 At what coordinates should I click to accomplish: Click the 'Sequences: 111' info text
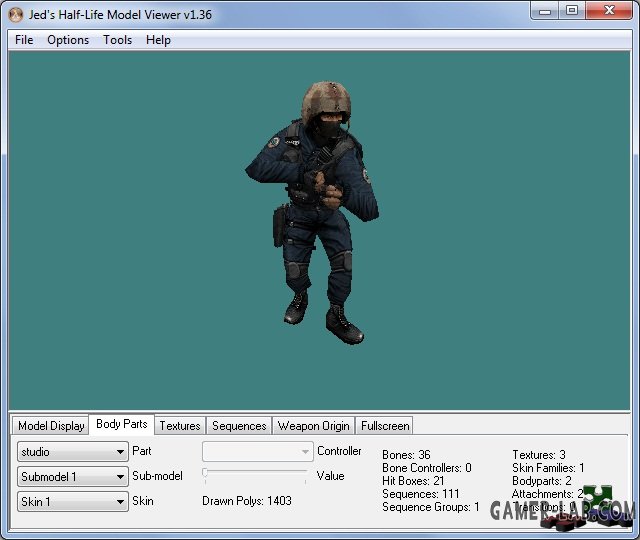pyautogui.click(x=420, y=494)
